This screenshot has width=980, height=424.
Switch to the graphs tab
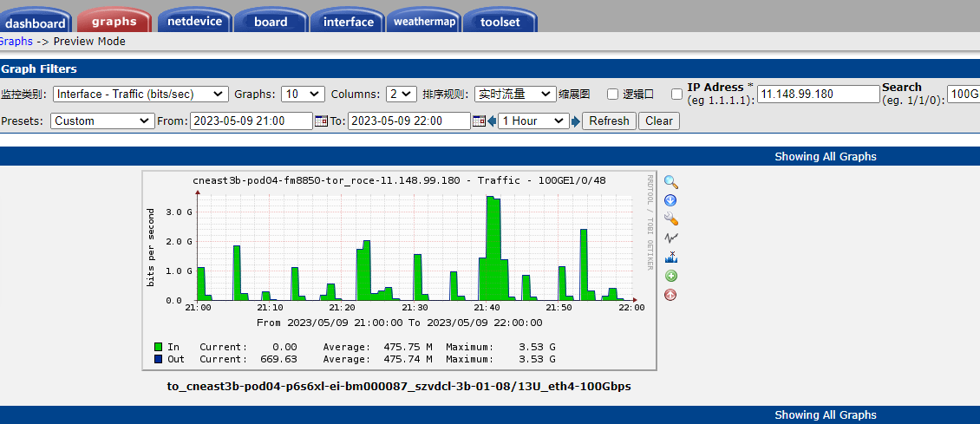coord(114,21)
